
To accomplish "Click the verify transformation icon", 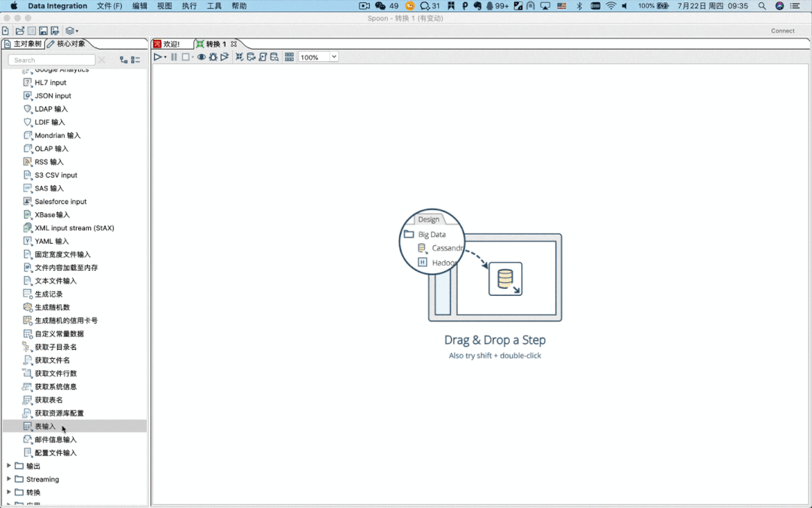I will tap(239, 57).
